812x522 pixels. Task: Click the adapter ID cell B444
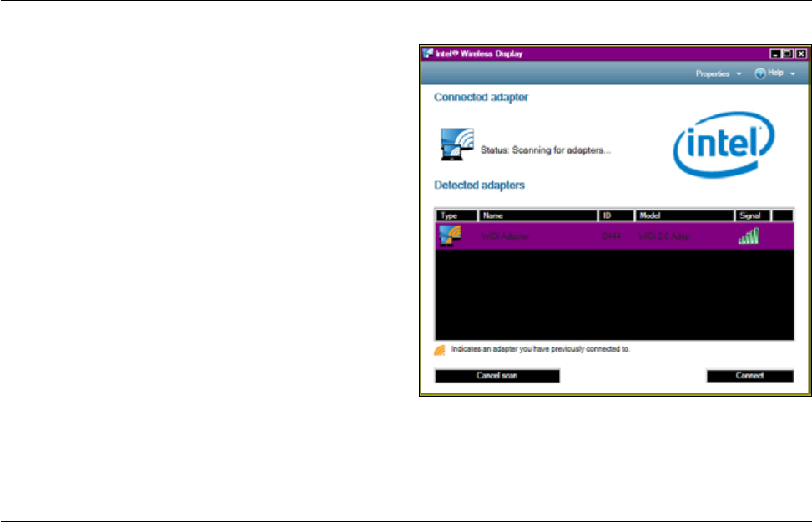pyautogui.click(x=611, y=236)
